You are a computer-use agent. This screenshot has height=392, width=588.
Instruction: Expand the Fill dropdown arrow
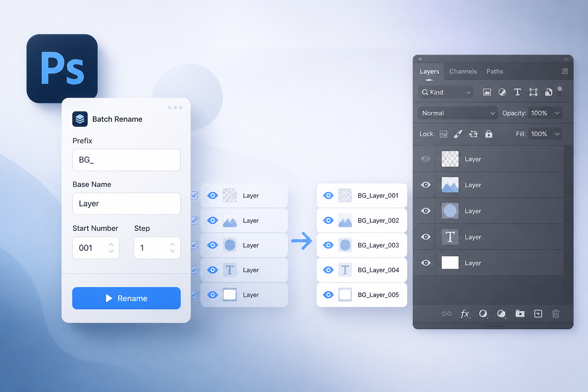point(557,134)
